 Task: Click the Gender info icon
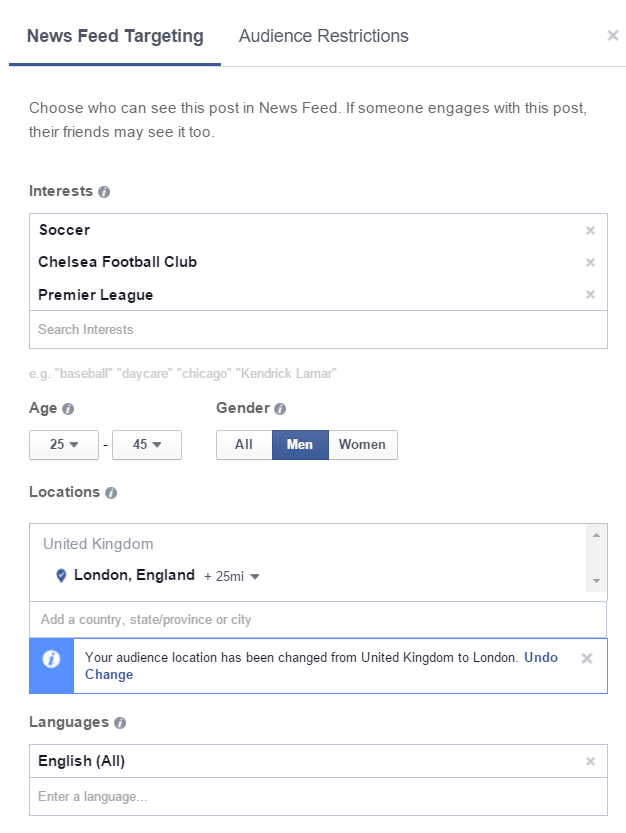pyautogui.click(x=280, y=409)
